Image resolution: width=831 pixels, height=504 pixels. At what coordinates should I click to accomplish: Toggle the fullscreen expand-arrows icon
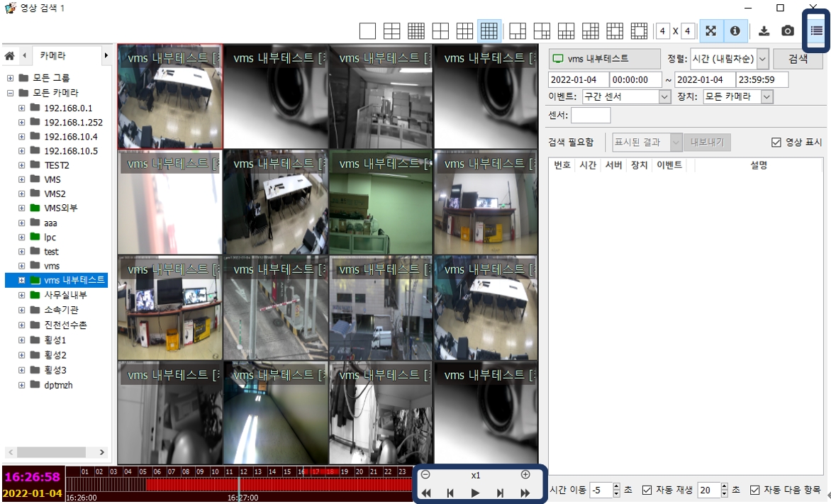(x=711, y=31)
